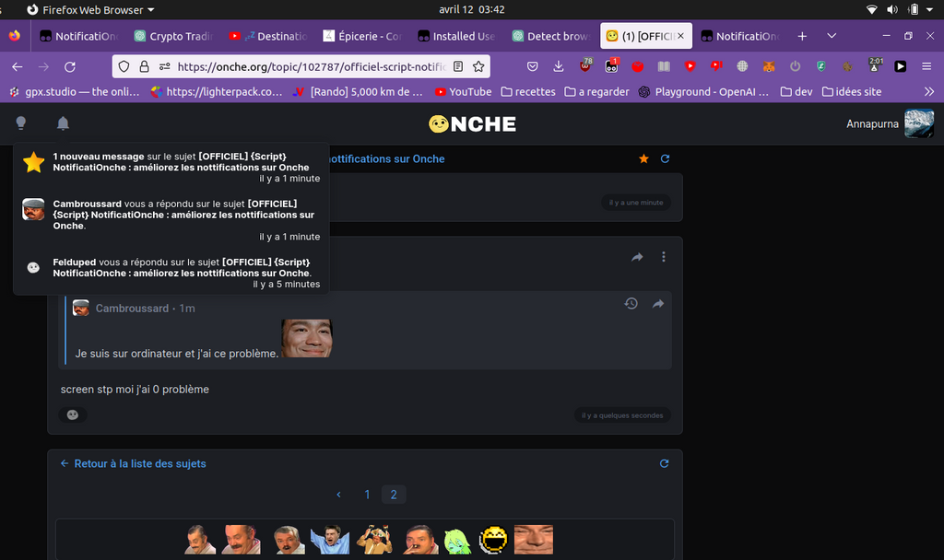Open Cambroussard reply notification

[171, 219]
